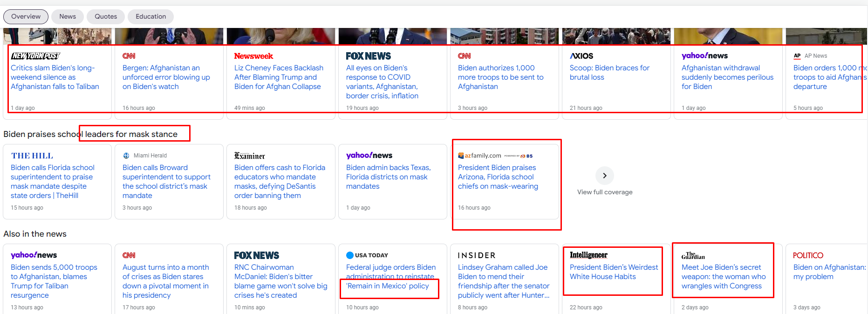The width and height of the screenshot is (868, 314).
Task: Click 'Biden praises school leaders for mask stance' heading
Action: coord(90,134)
